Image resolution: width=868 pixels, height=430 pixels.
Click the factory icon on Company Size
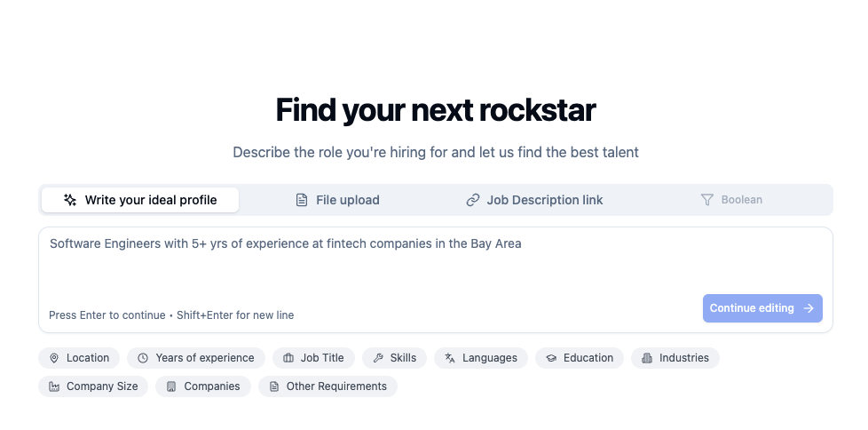[x=54, y=386]
